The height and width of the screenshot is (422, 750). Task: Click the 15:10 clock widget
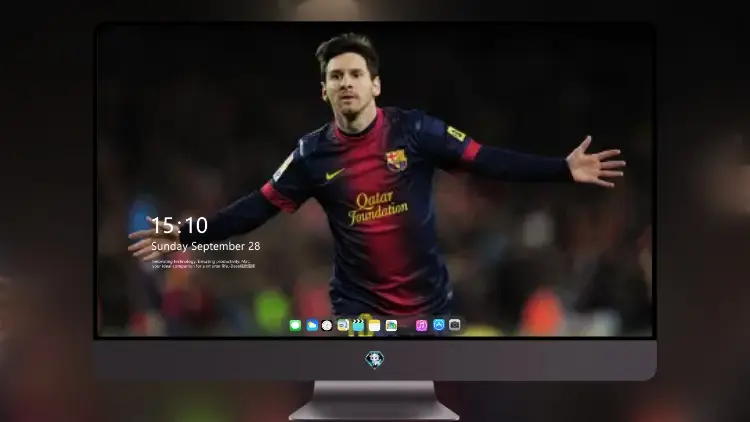tap(179, 225)
